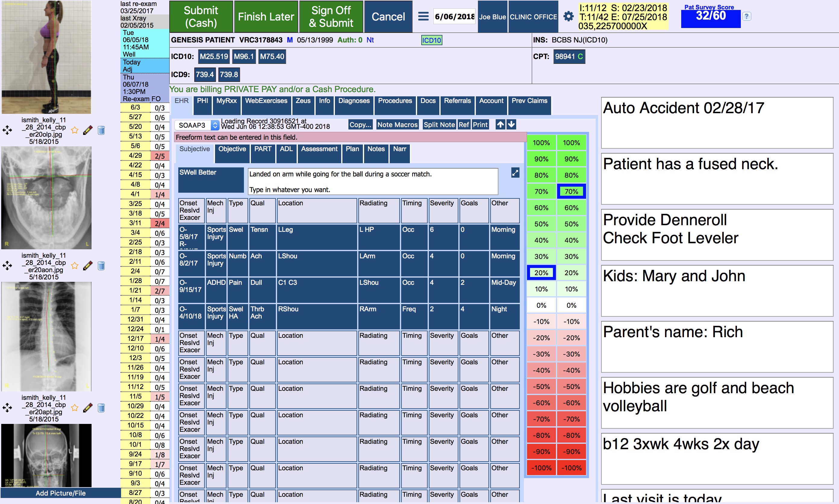Open the SOAAP3 note type dropdown
The height and width of the screenshot is (504, 839).
tap(197, 125)
